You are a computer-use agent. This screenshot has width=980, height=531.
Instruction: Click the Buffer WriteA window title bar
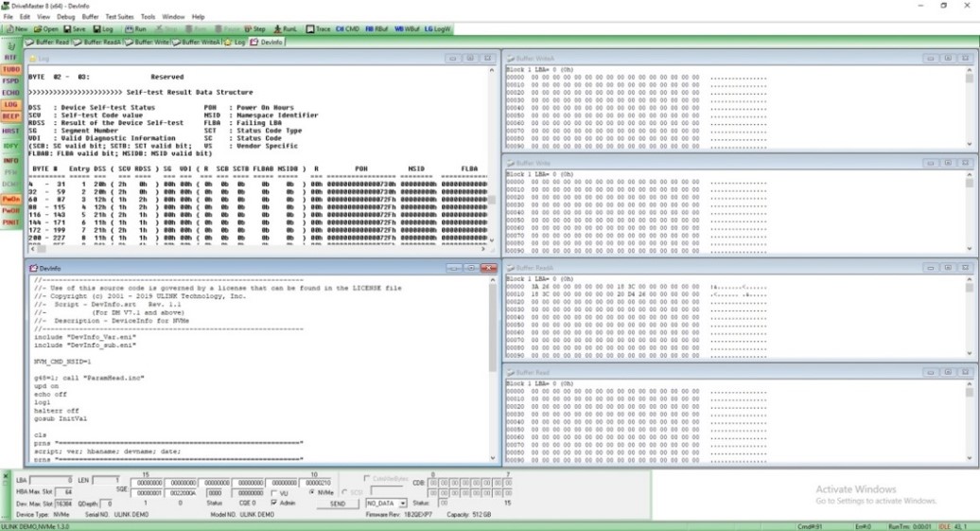(740, 58)
